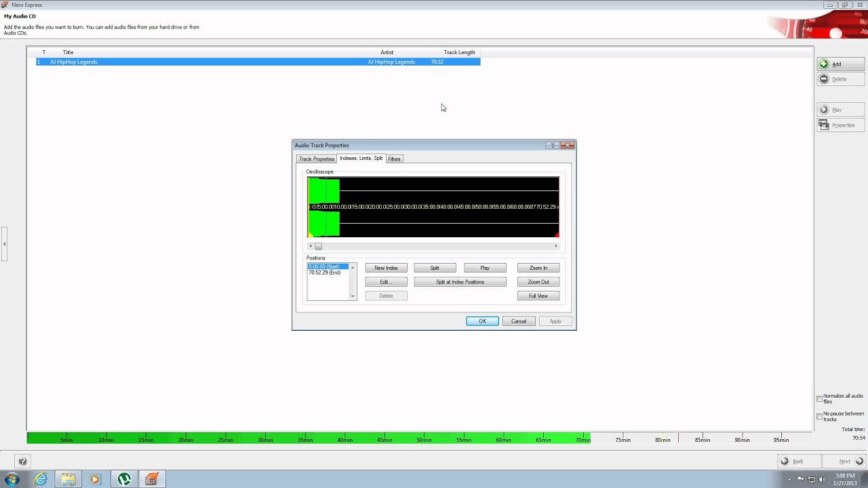Click the Play button in Nero Express sidebar
The height and width of the screenshot is (488, 868).
point(840,110)
